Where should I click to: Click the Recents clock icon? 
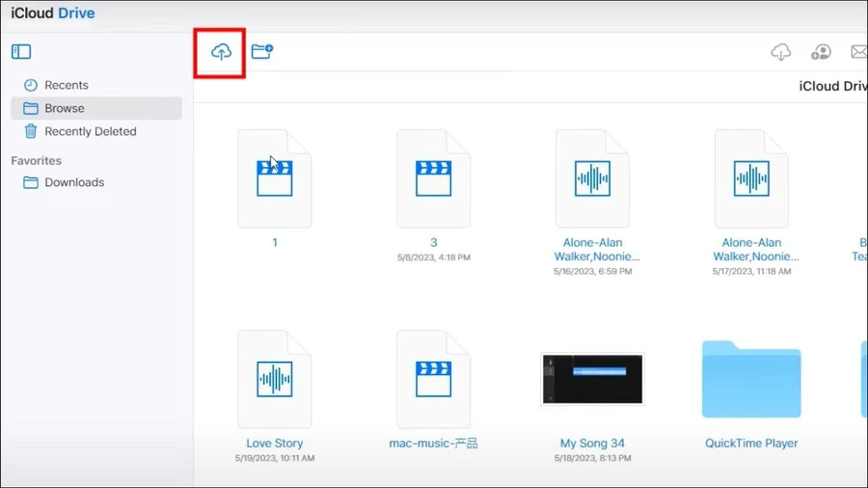[31, 85]
